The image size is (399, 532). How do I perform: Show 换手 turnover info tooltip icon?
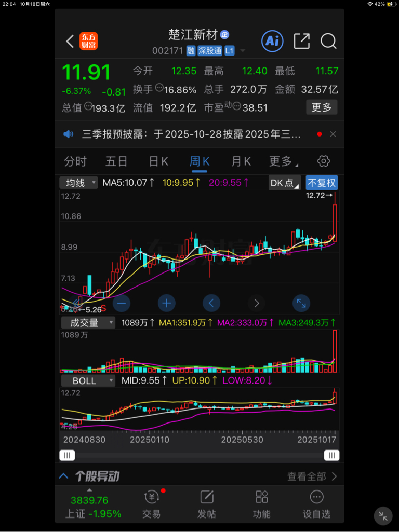159,88
